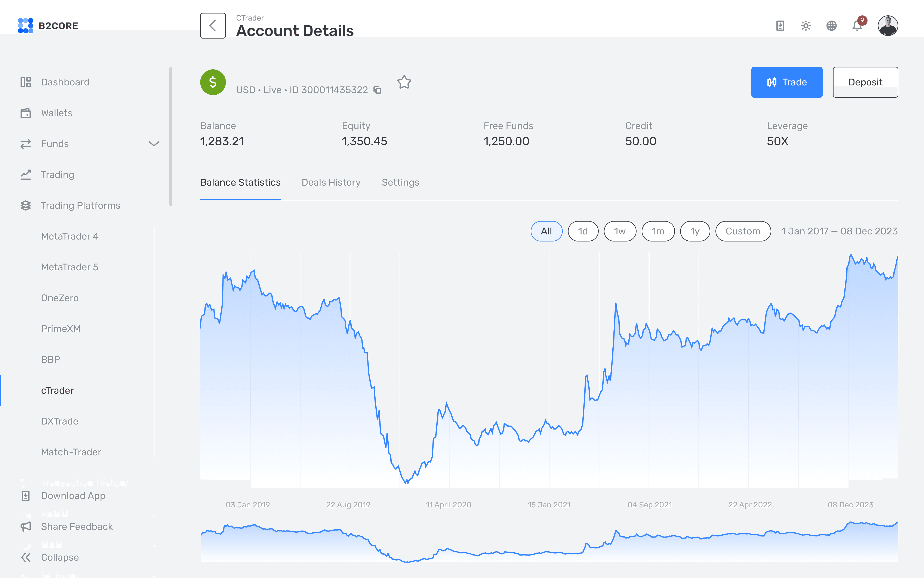Image resolution: width=924 pixels, height=578 pixels.
Task: Click the Funds menu label
Action: [55, 144]
